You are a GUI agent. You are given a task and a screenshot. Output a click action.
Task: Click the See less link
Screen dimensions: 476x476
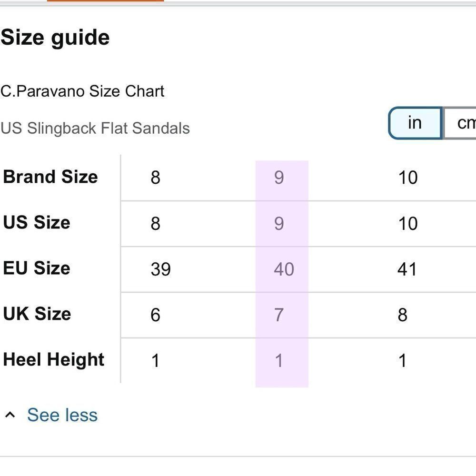pos(62,415)
